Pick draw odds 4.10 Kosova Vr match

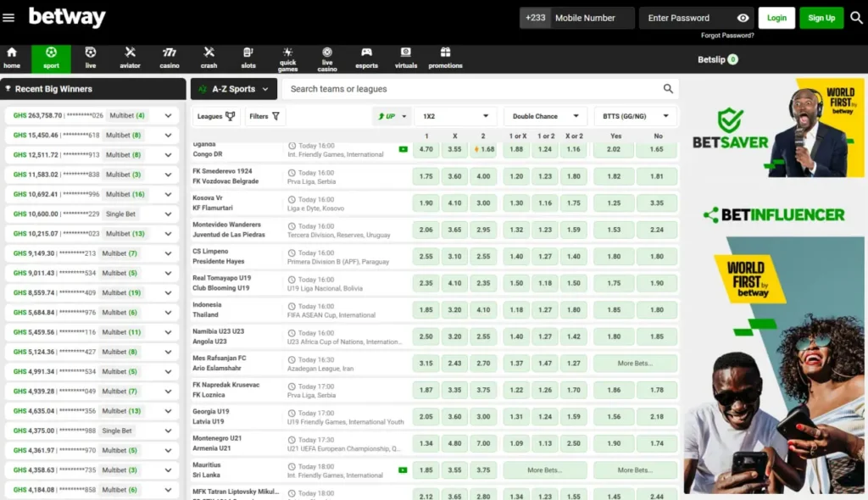[454, 203]
